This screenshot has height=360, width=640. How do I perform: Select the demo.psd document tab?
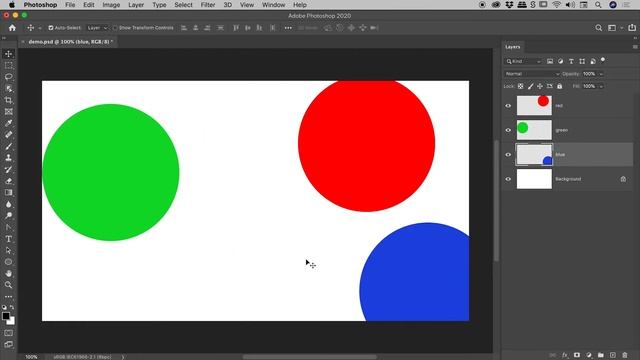70,42
